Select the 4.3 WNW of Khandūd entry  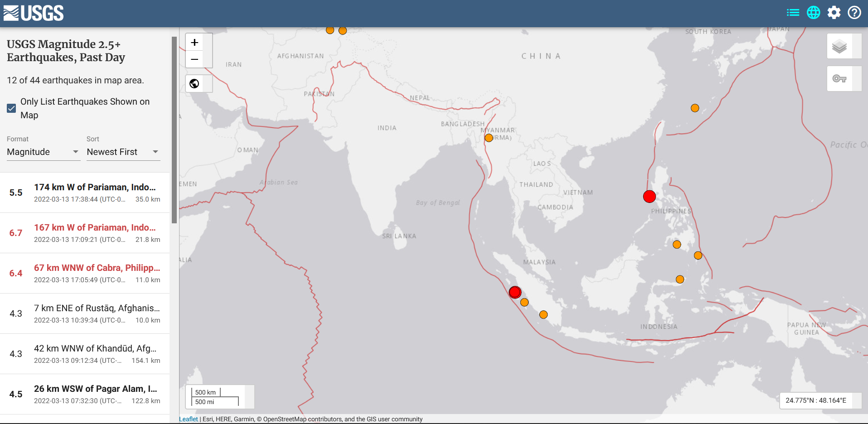(85, 354)
